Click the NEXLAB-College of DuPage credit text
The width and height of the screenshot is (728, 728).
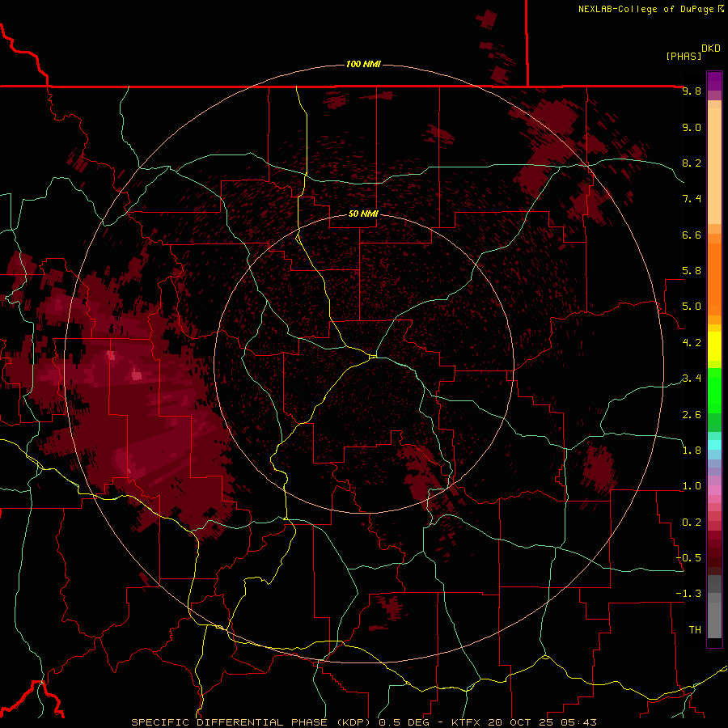(645, 9)
